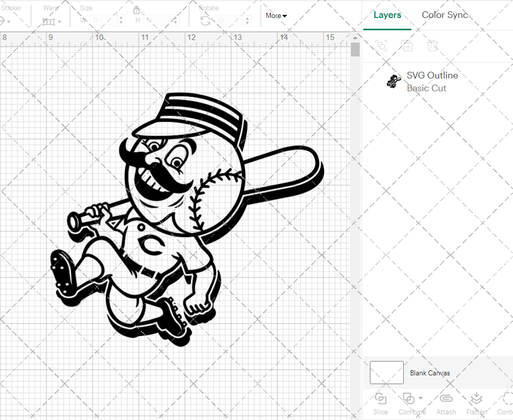Click the canvas scroll up arrow
The height and width of the screenshot is (420, 513).
355,37
